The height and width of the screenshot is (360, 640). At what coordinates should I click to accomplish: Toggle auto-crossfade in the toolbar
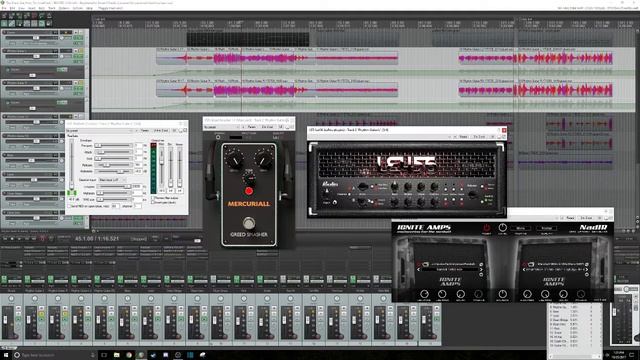point(4,24)
